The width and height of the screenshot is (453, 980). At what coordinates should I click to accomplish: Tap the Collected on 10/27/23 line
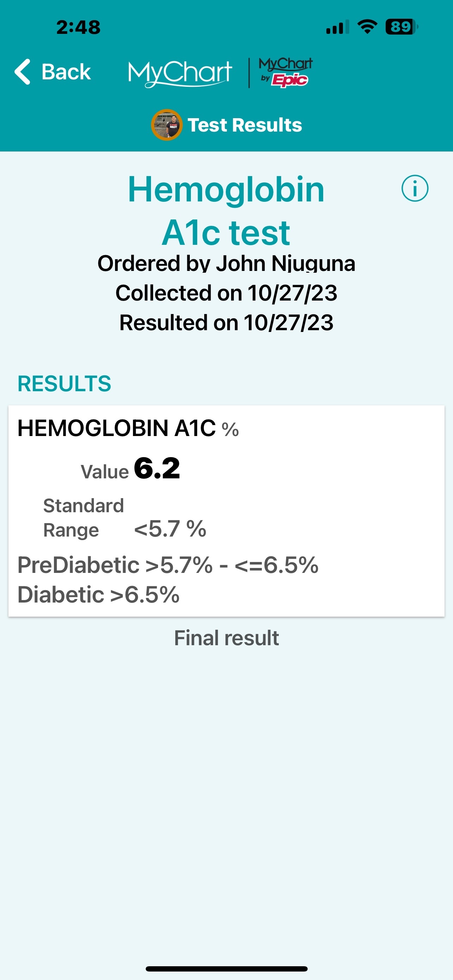(226, 293)
